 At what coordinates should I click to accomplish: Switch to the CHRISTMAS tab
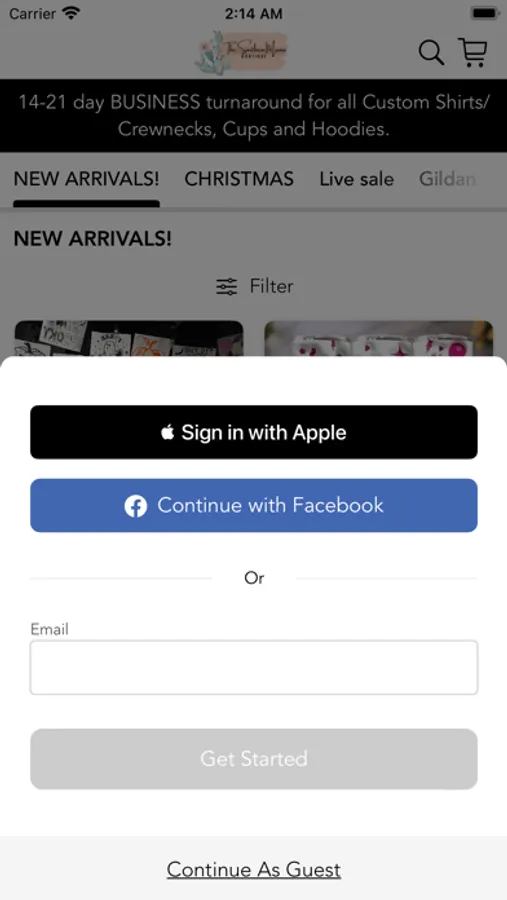[x=239, y=179]
